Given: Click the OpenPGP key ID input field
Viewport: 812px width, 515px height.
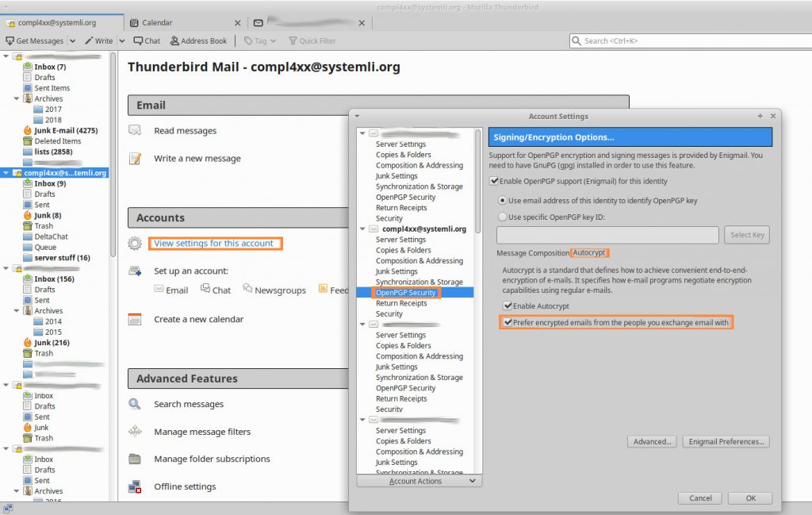Looking at the screenshot, I should pyautogui.click(x=607, y=235).
